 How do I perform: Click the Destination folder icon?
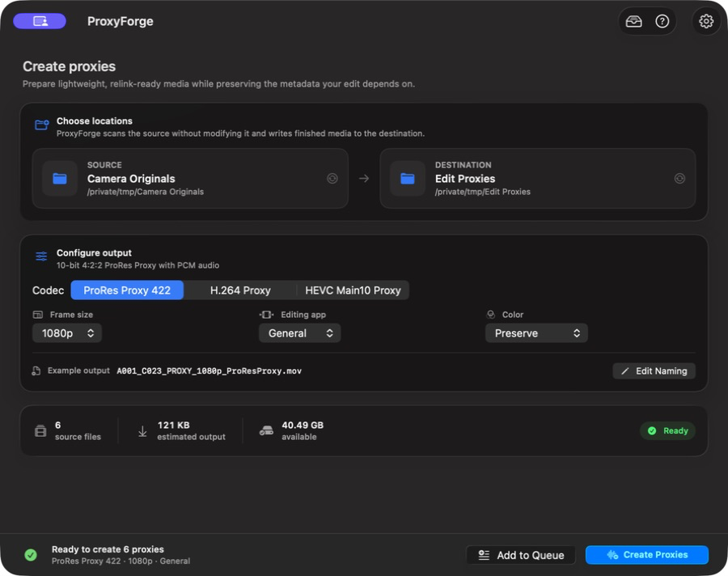pyautogui.click(x=407, y=178)
